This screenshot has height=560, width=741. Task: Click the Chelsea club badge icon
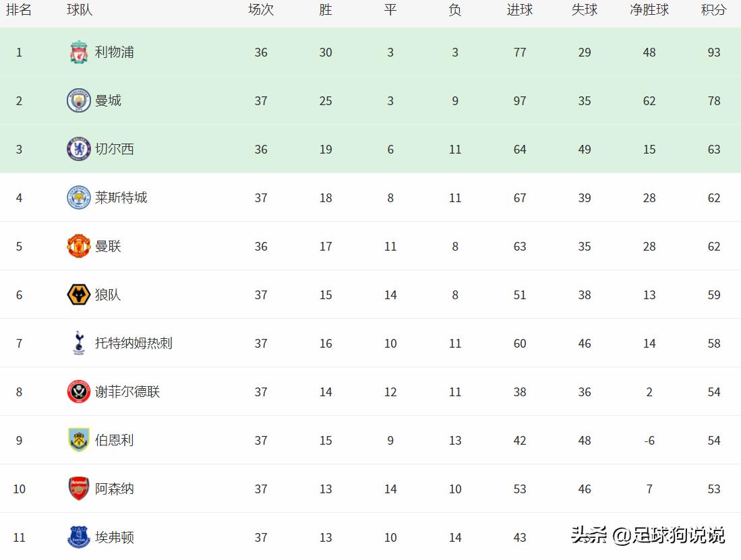click(x=79, y=150)
